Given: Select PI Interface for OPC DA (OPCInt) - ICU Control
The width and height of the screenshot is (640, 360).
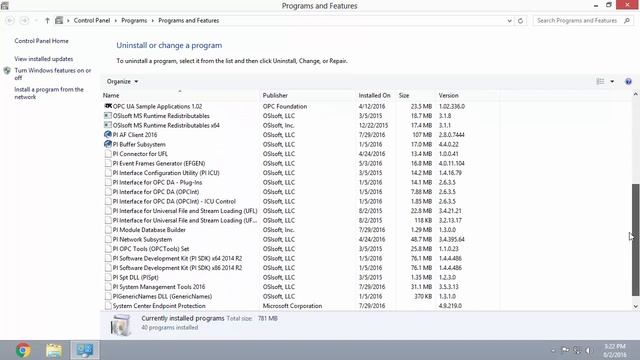Looking at the screenshot, I should tap(300, 201).
